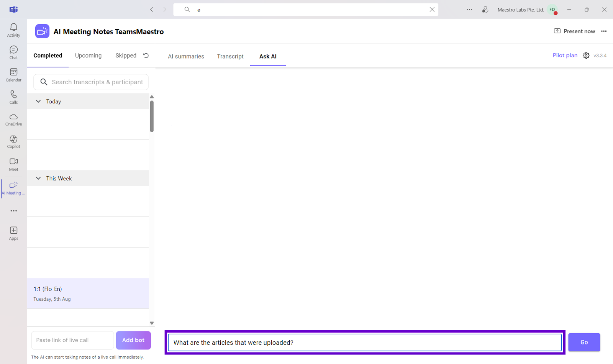613x364 pixels.
Task: Select the Ask AI tab
Action: point(268,56)
